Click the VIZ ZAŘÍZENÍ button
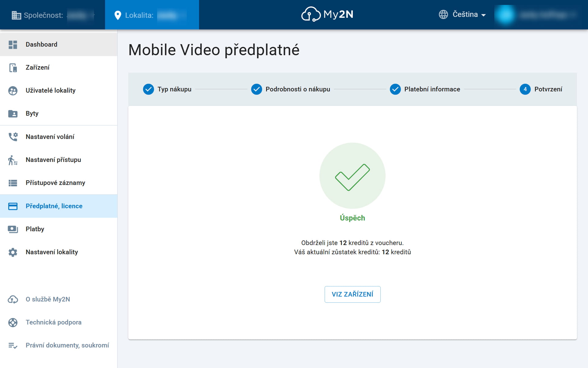588x368 pixels. (352, 294)
